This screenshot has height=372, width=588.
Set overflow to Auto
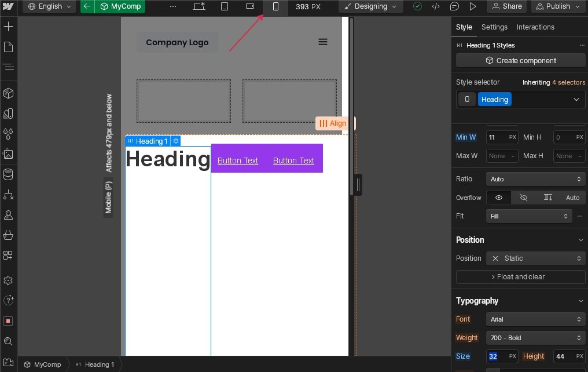coord(572,198)
